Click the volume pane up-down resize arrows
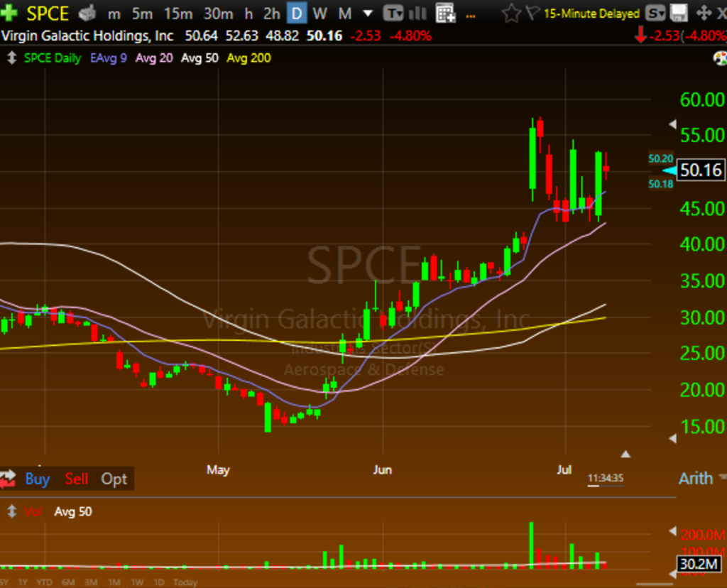 pyautogui.click(x=11, y=511)
